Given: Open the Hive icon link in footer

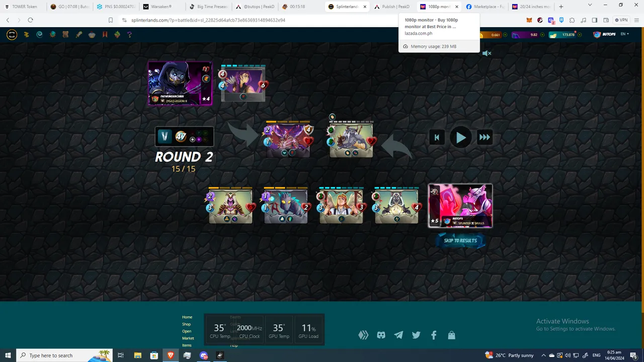Looking at the screenshot, I should pos(363,335).
